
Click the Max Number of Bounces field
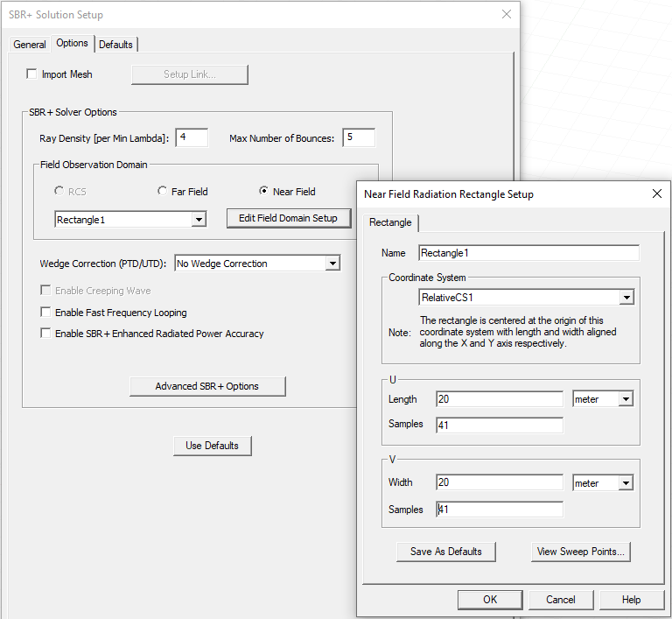(x=359, y=137)
